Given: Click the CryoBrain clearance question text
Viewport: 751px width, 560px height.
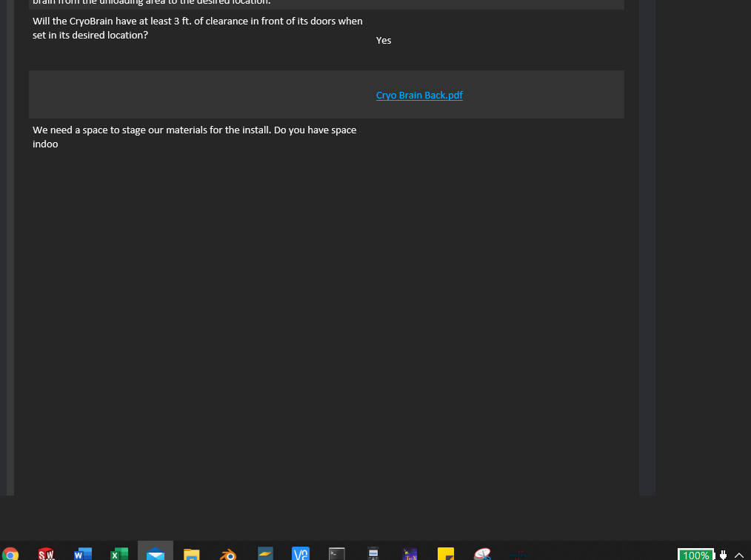Looking at the screenshot, I should point(197,28).
